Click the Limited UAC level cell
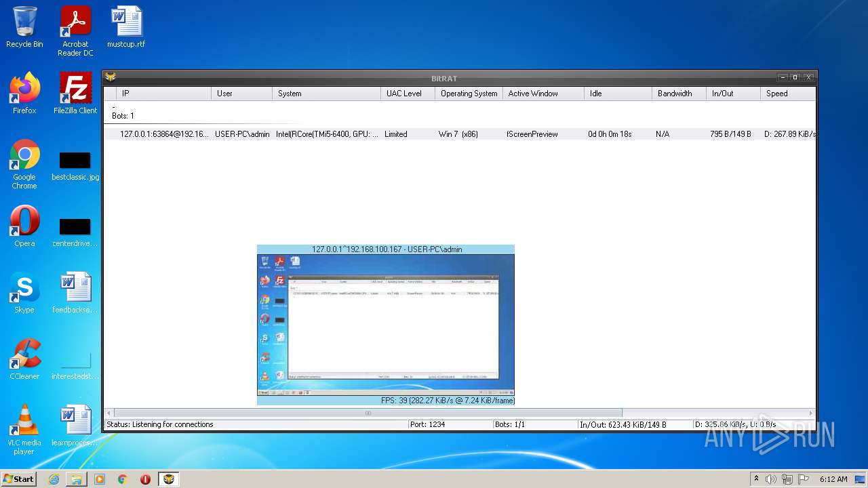The image size is (868, 488). click(x=396, y=134)
